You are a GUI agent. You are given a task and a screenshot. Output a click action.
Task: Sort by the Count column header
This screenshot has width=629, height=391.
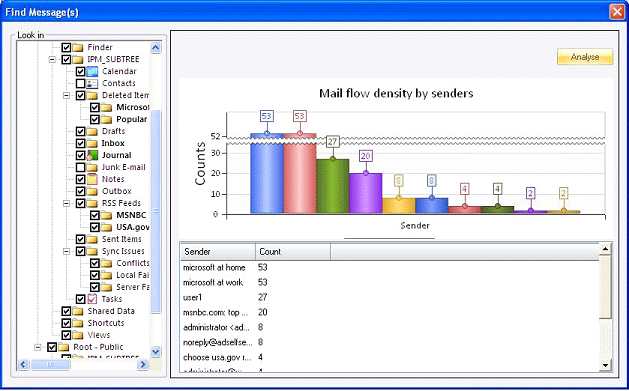[293, 252]
